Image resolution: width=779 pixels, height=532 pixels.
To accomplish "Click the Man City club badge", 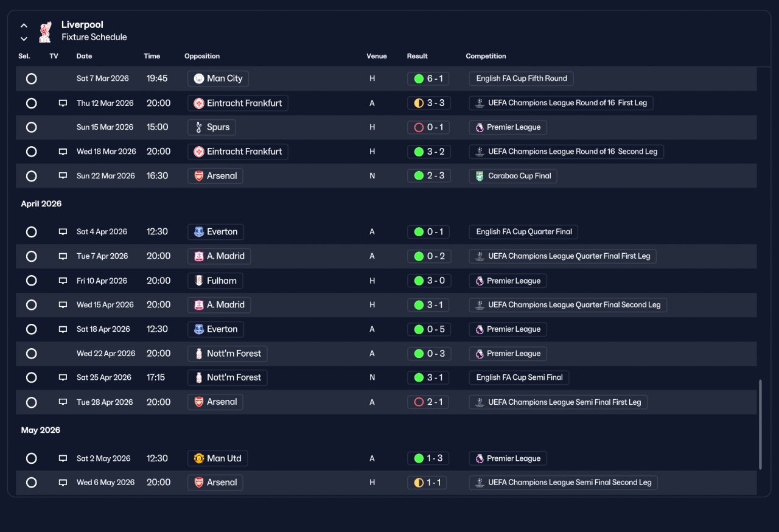I will [199, 79].
